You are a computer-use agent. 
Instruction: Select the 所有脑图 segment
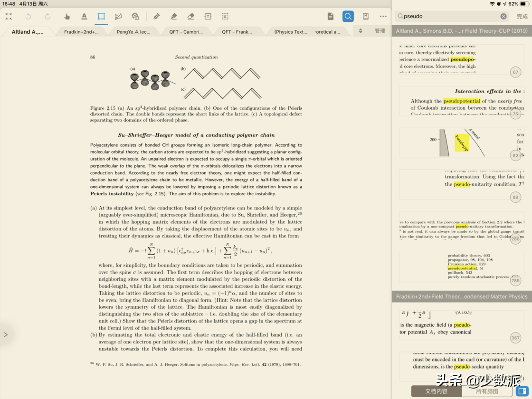point(487,391)
